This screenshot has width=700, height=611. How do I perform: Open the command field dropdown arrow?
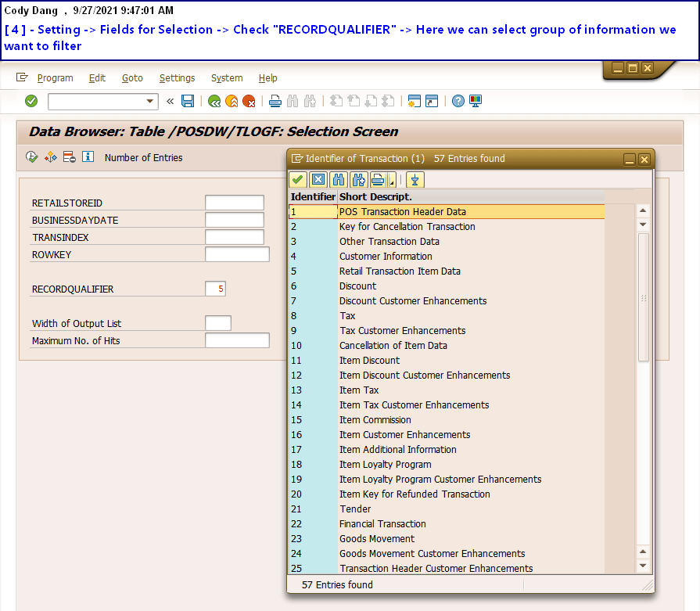click(151, 102)
